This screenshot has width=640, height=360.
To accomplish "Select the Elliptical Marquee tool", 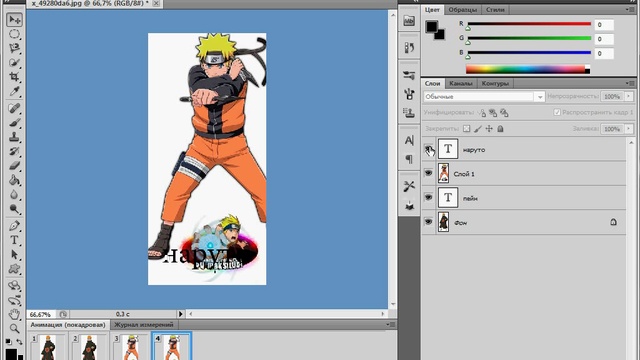I will (14, 34).
